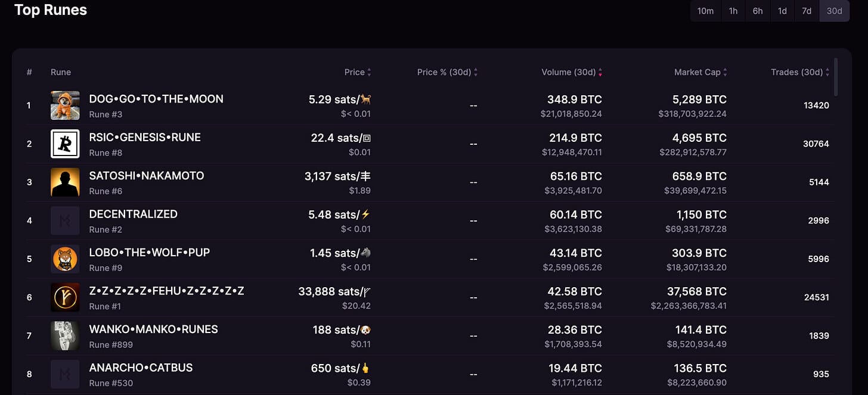Click the DECENTRALIZED placeholder icon
This screenshot has height=395, width=868.
[x=65, y=220]
